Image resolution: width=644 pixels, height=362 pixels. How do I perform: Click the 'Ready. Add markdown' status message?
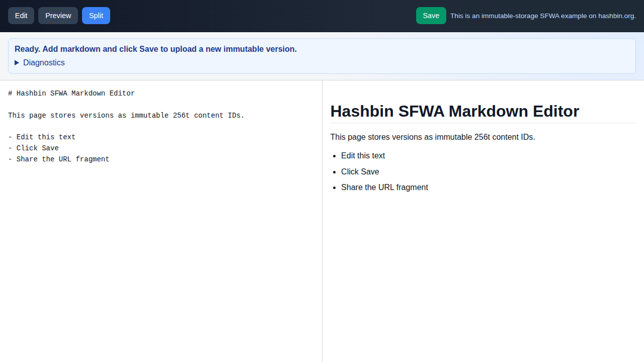[x=155, y=49]
